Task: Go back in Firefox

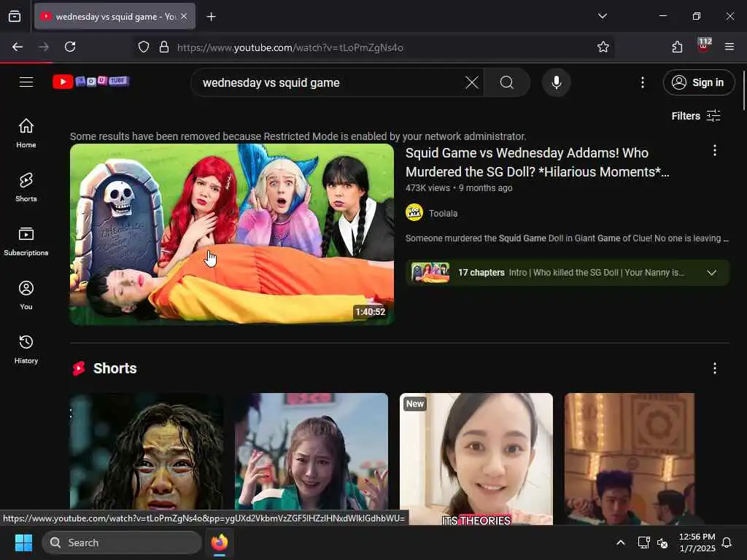Action: (18, 47)
